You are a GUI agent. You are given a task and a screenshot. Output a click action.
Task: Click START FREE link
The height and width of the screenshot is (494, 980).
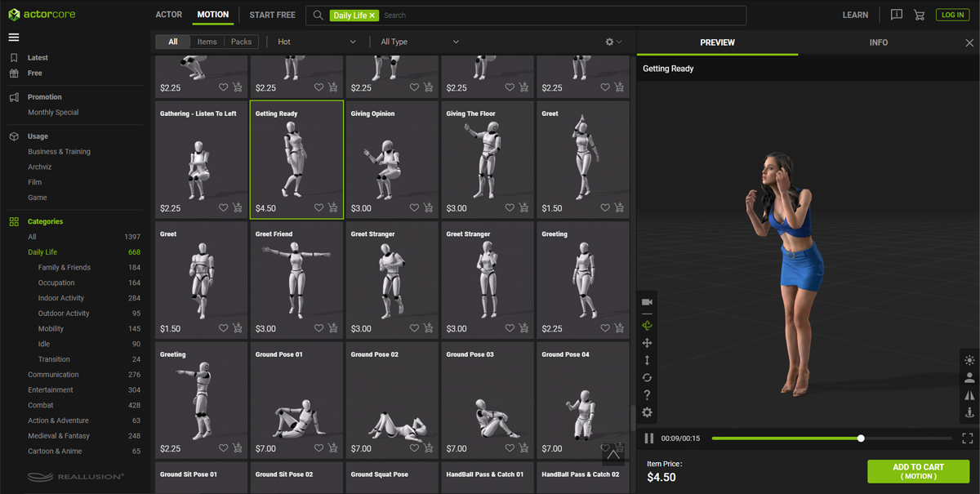pyautogui.click(x=273, y=15)
